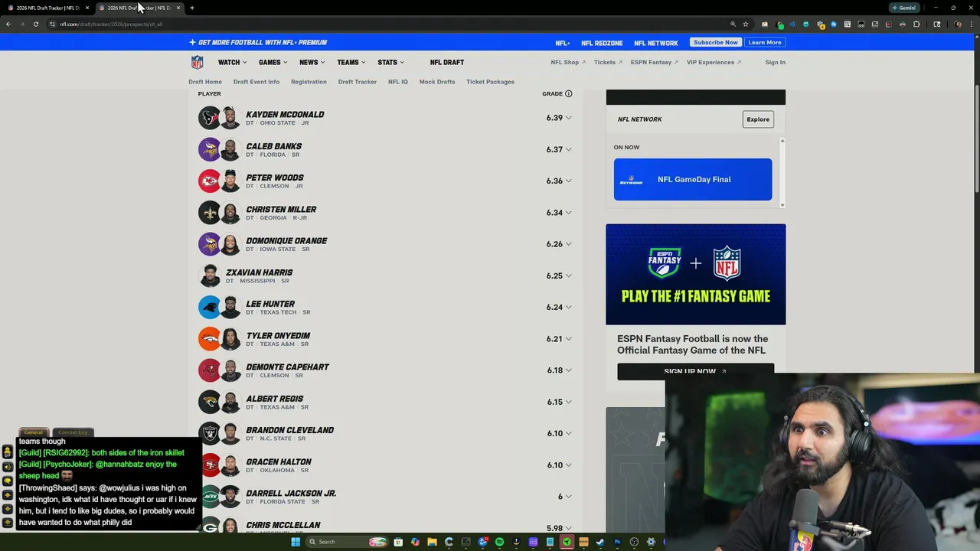Click Panthers logo next to Lee Hunter
The image size is (980, 551).
click(209, 307)
